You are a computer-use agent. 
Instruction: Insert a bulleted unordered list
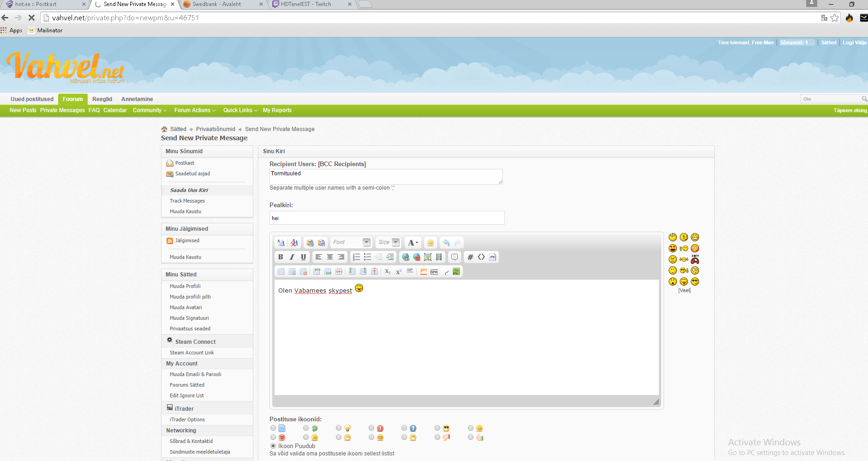coord(367,257)
